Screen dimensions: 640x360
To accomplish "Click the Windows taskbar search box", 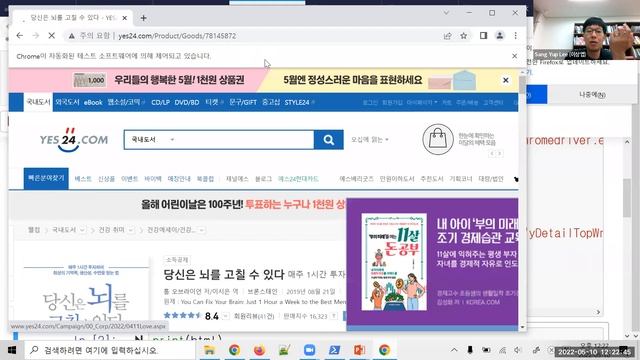I will click(109, 350).
